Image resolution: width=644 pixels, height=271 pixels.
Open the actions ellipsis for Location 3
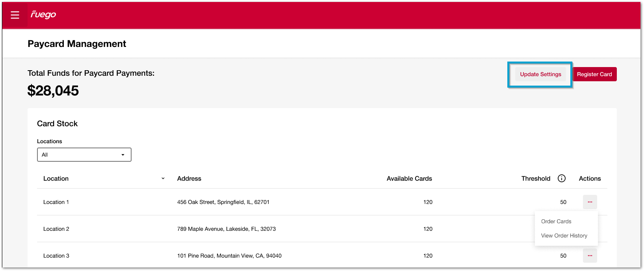coord(590,256)
